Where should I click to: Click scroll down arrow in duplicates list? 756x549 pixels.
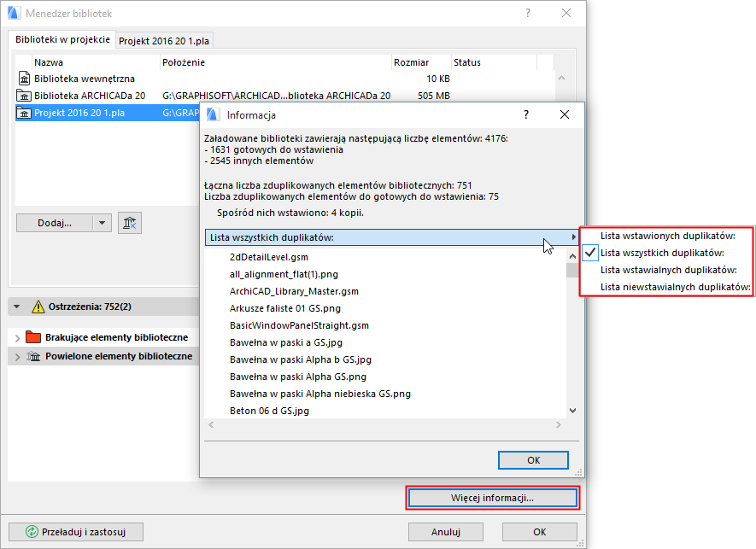[572, 411]
